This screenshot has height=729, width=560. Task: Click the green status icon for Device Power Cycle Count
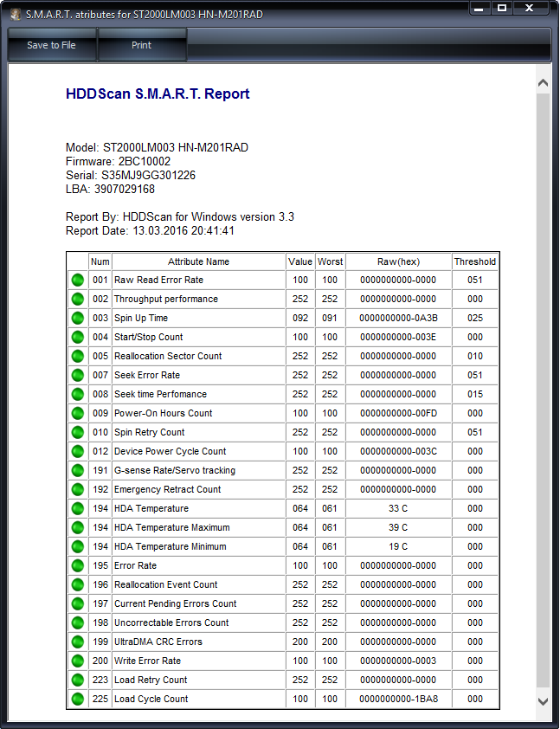click(x=78, y=451)
